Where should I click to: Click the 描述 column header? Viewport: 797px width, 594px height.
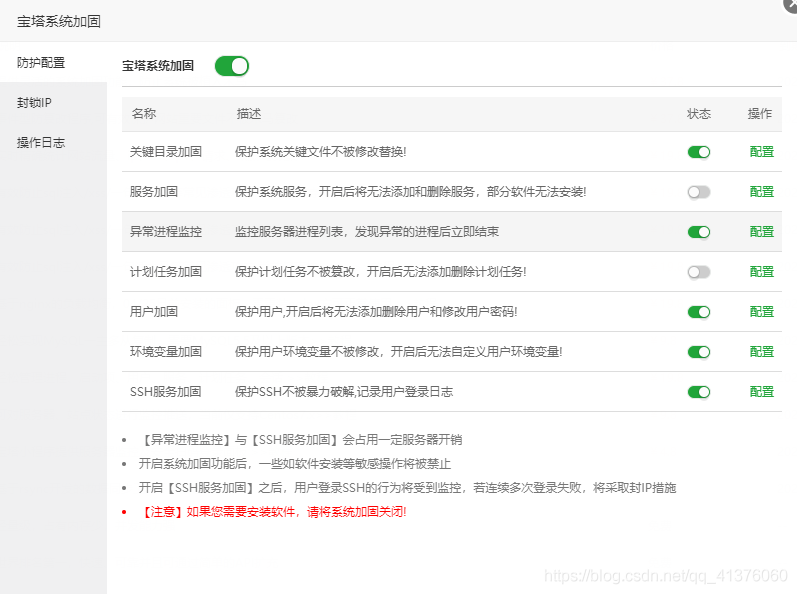[249, 114]
